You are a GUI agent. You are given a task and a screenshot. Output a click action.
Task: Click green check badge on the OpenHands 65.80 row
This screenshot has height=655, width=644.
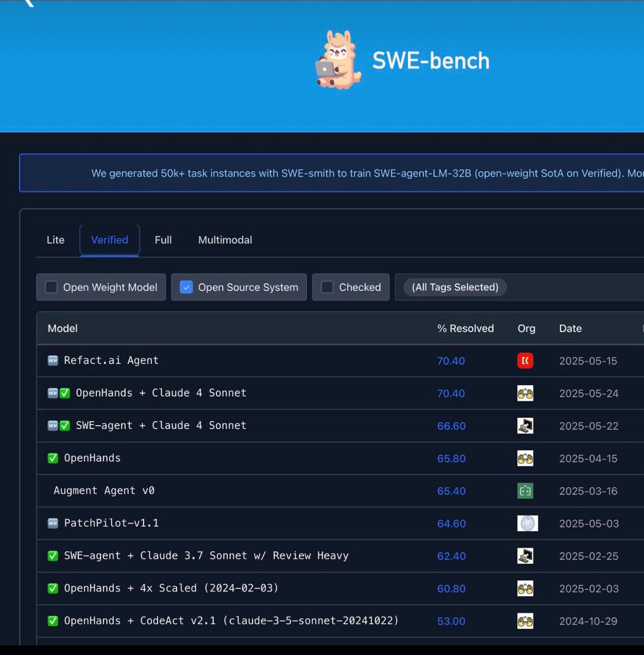(53, 458)
